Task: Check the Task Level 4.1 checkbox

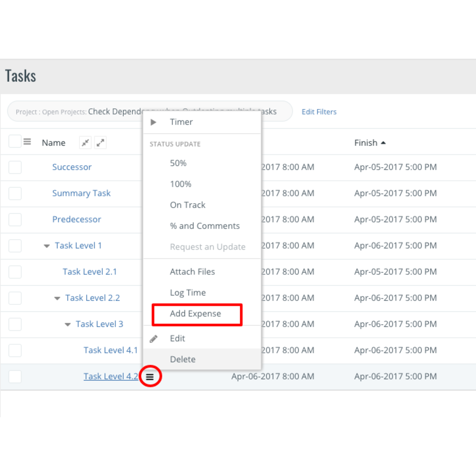Action: [x=15, y=350]
